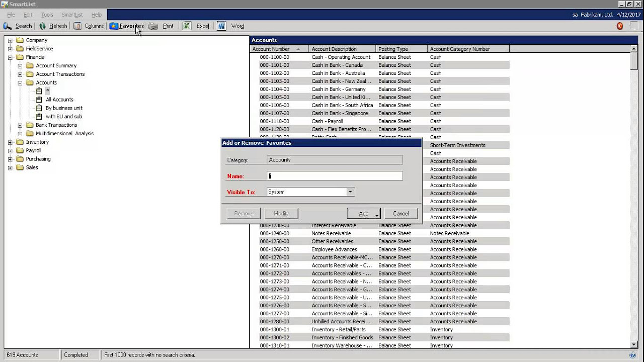Image resolution: width=644 pixels, height=362 pixels.
Task: Click the Bank Transactions folder icon
Action: [x=30, y=125]
